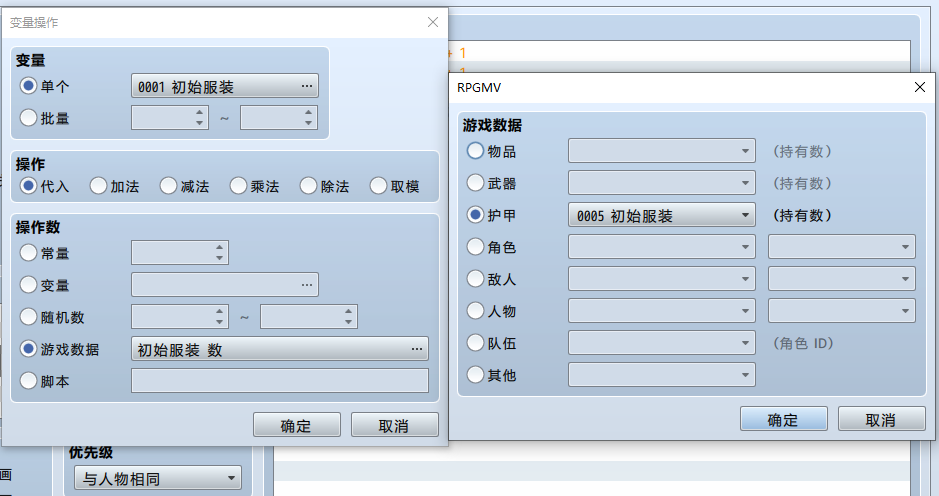Open the 0001 初始服装 variable selector
This screenshot has width=939, height=496.
(x=225, y=86)
